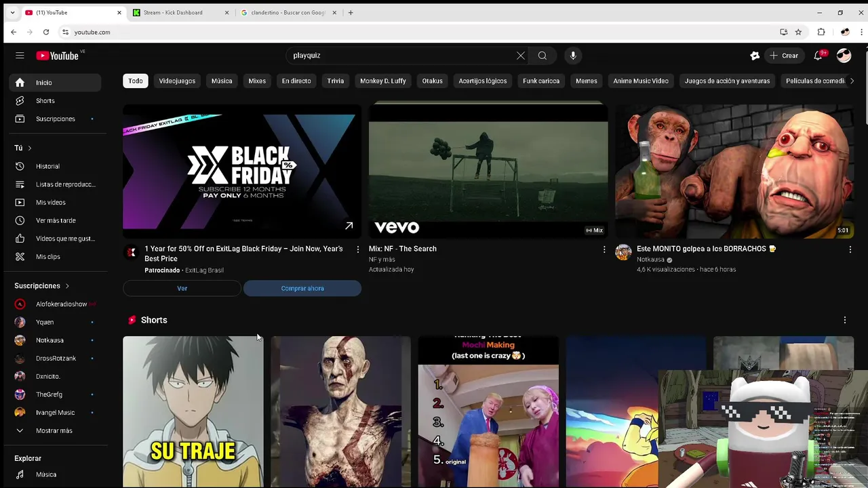
Task: Open install app icon in address bar
Action: (784, 32)
